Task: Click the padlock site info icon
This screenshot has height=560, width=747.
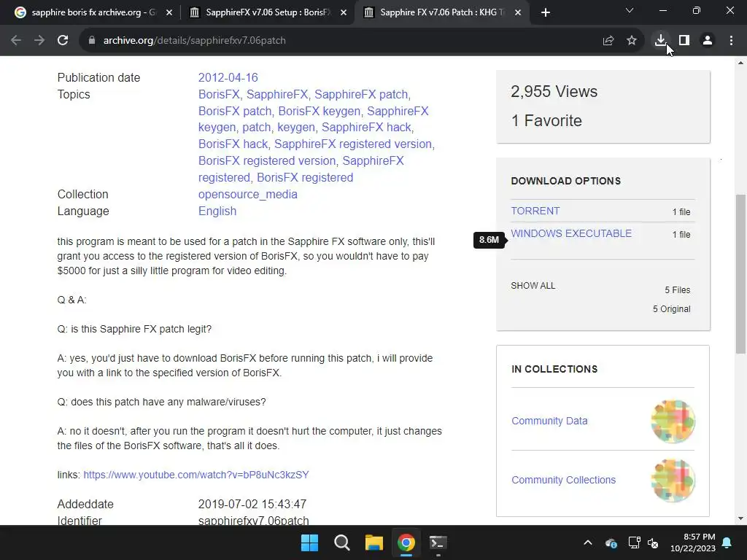Action: click(91, 41)
